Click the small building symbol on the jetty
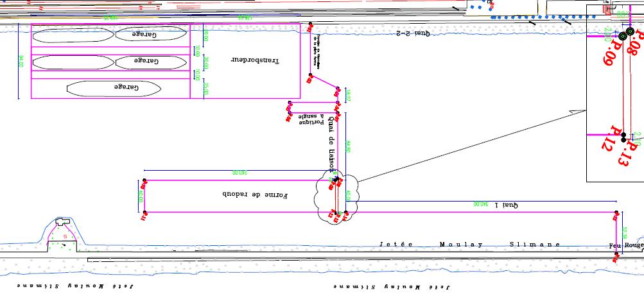 [62, 221]
